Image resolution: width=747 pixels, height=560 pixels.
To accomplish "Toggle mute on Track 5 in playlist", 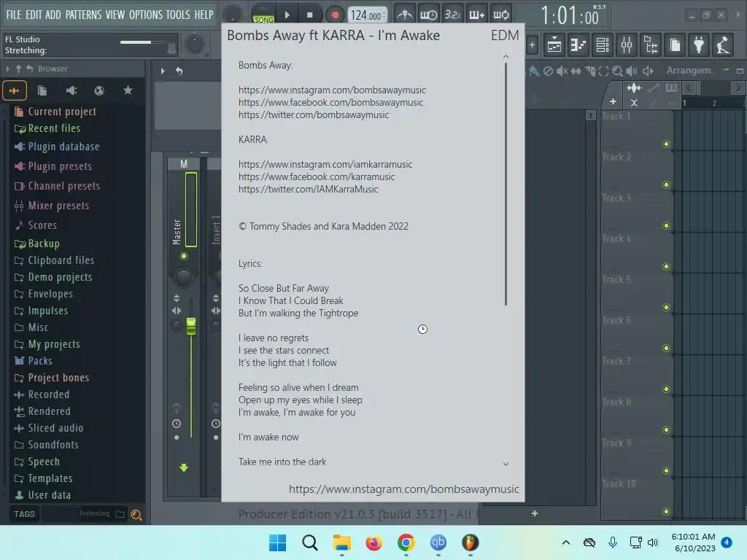I will click(x=666, y=308).
